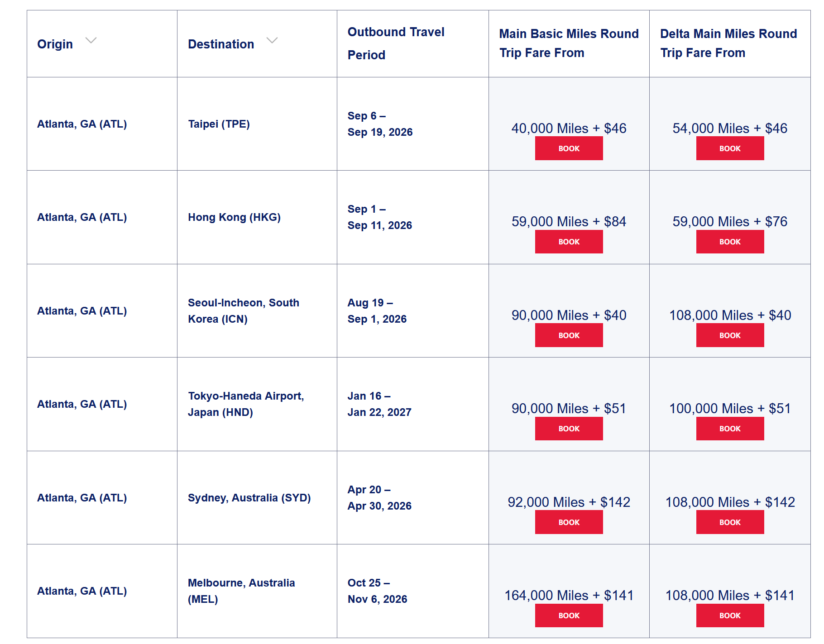Book Sydney Main Basic 92,000 miles fare
824x644 pixels.
(569, 522)
